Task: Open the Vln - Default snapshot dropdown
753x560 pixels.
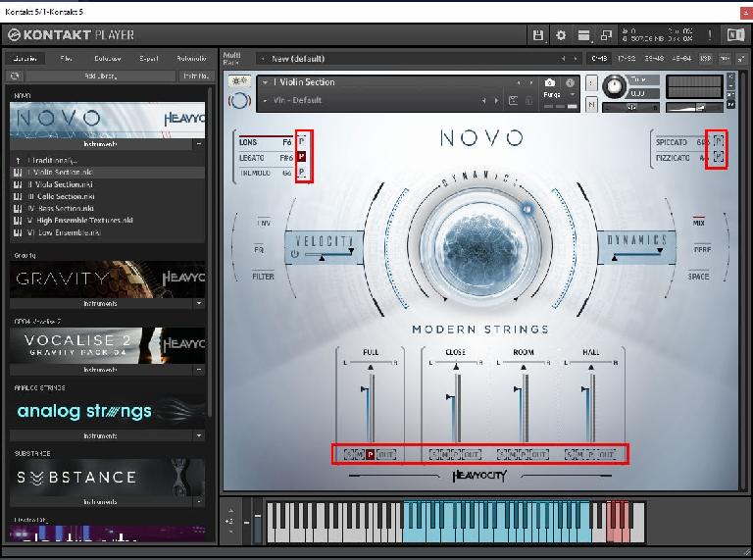Action: (x=265, y=100)
